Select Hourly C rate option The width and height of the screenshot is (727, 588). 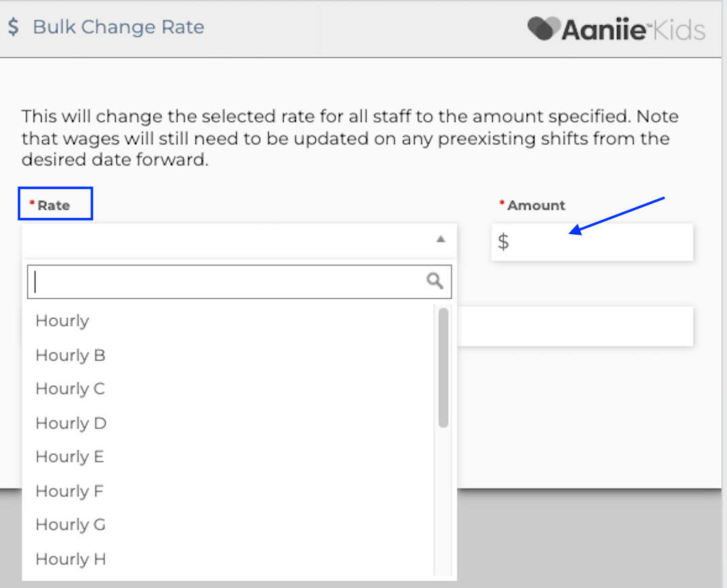pyautogui.click(x=70, y=389)
